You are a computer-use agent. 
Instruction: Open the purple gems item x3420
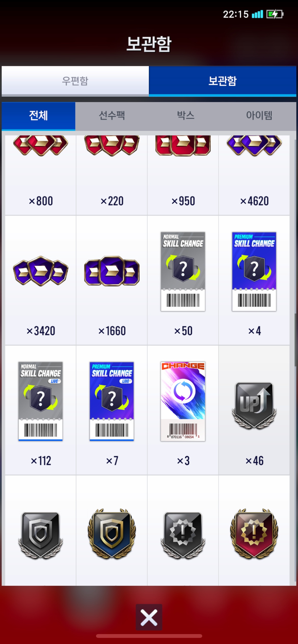40,280
